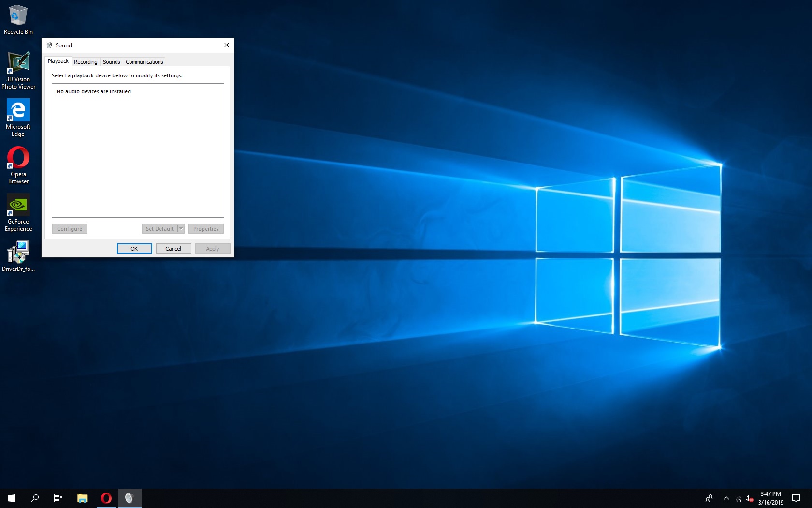Screen dimensions: 812x508
Task: Show hidden system tray icons
Action: 726,498
